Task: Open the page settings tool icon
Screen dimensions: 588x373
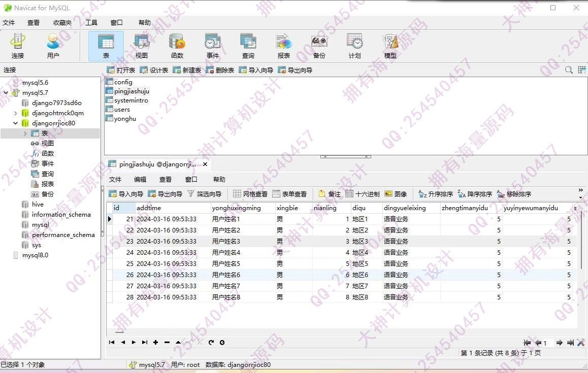Action: 581,343
